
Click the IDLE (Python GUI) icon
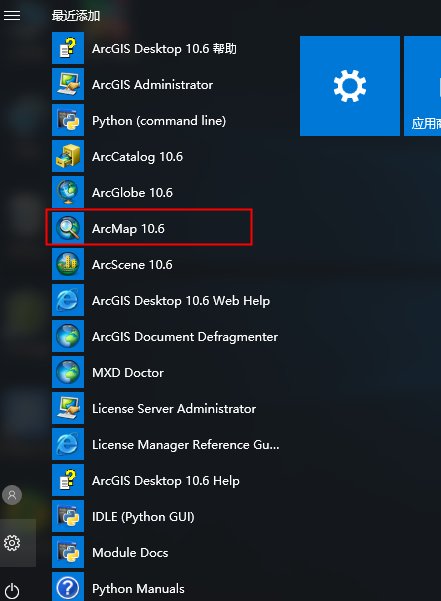pyautogui.click(x=68, y=516)
